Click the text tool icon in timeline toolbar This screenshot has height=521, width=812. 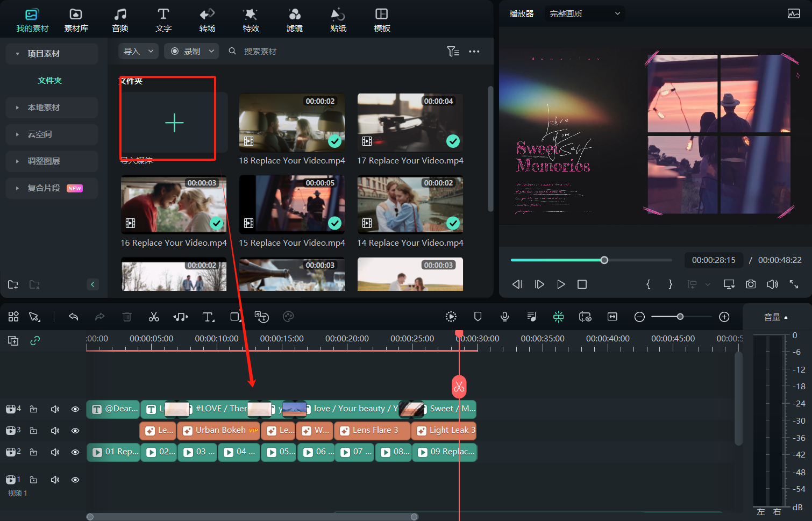(x=208, y=317)
